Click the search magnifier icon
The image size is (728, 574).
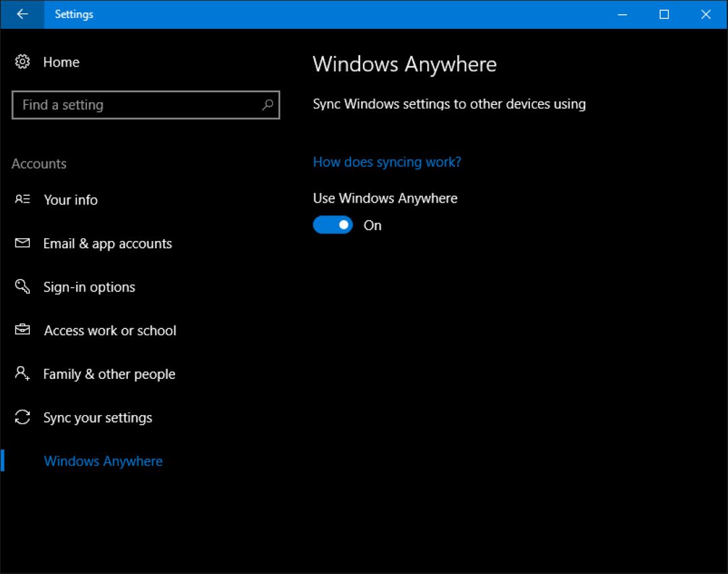(x=267, y=105)
